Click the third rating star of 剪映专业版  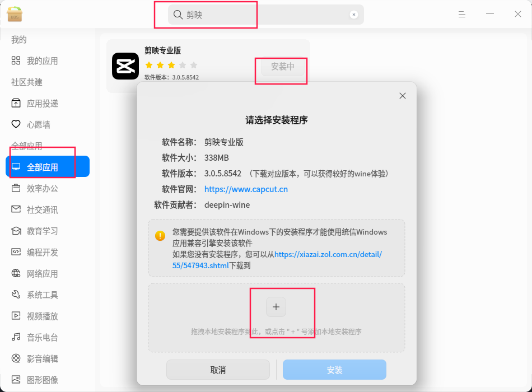click(x=171, y=65)
